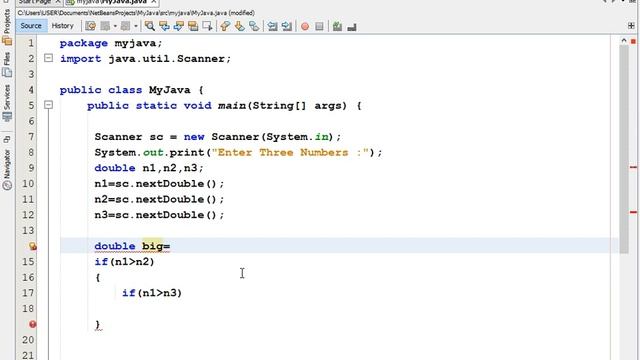Click the Uncomment toolbar icon
Viewport: 640px width, 360px height.
click(x=352, y=27)
